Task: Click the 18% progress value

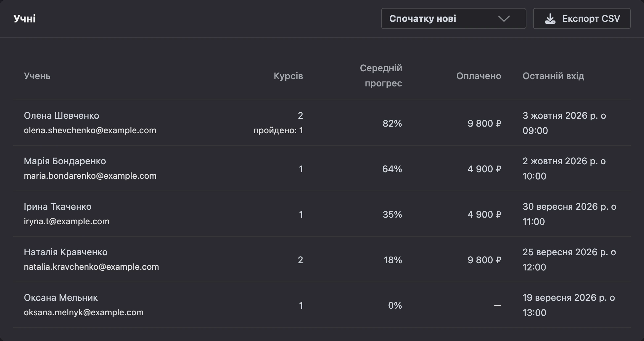Action: coord(393,260)
